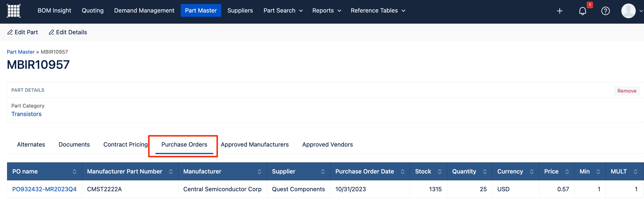Switch to the Alternates tab

tap(31, 144)
